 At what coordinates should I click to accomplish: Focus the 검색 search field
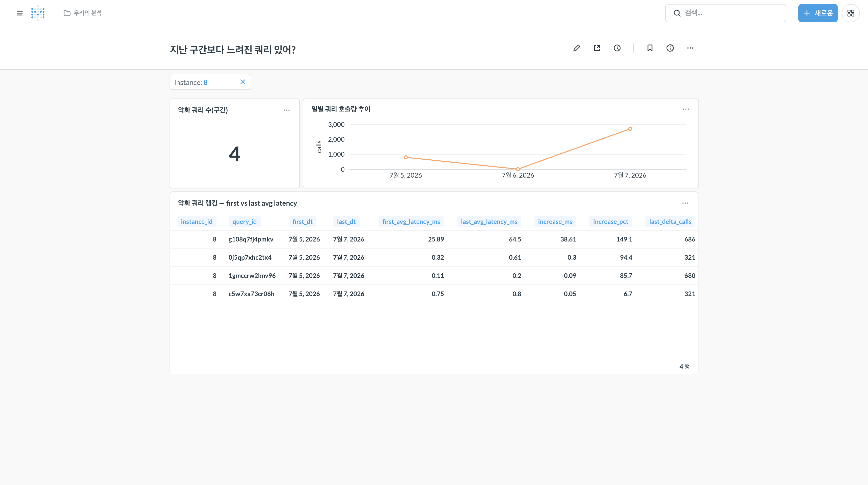click(x=725, y=13)
